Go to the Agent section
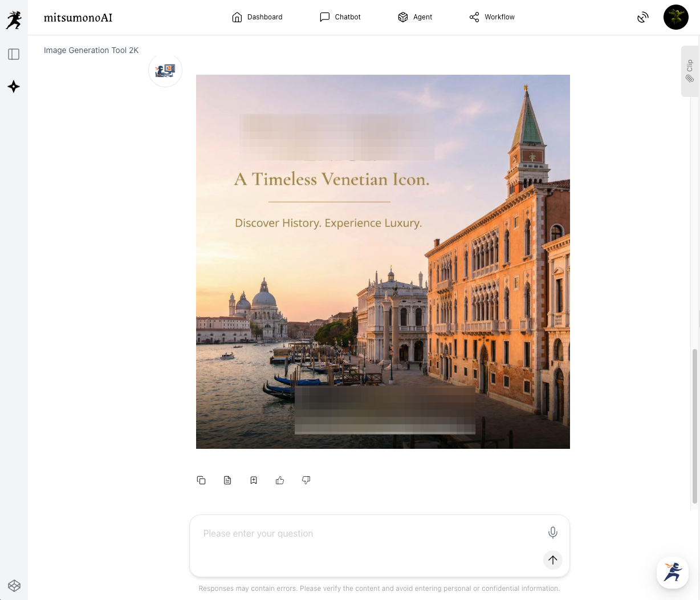 pyautogui.click(x=415, y=17)
